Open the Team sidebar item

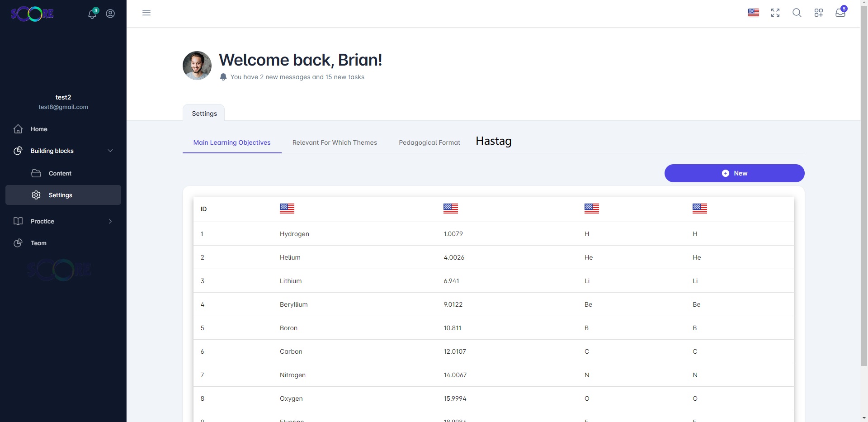(38, 243)
